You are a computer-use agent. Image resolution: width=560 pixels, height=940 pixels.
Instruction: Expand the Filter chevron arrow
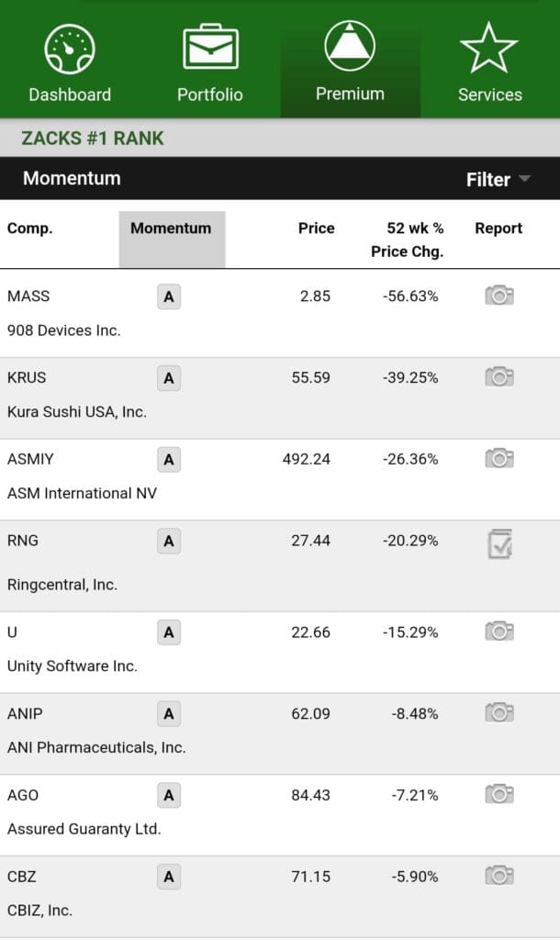(525, 181)
